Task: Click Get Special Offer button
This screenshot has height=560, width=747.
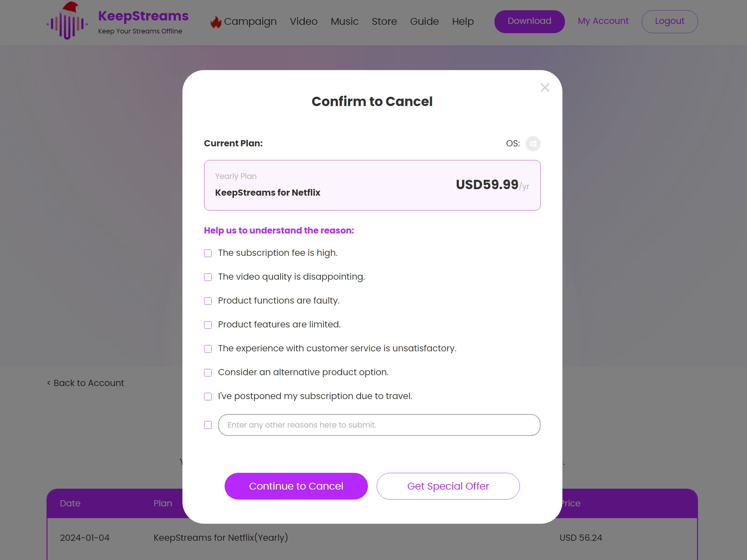Action: tap(448, 486)
